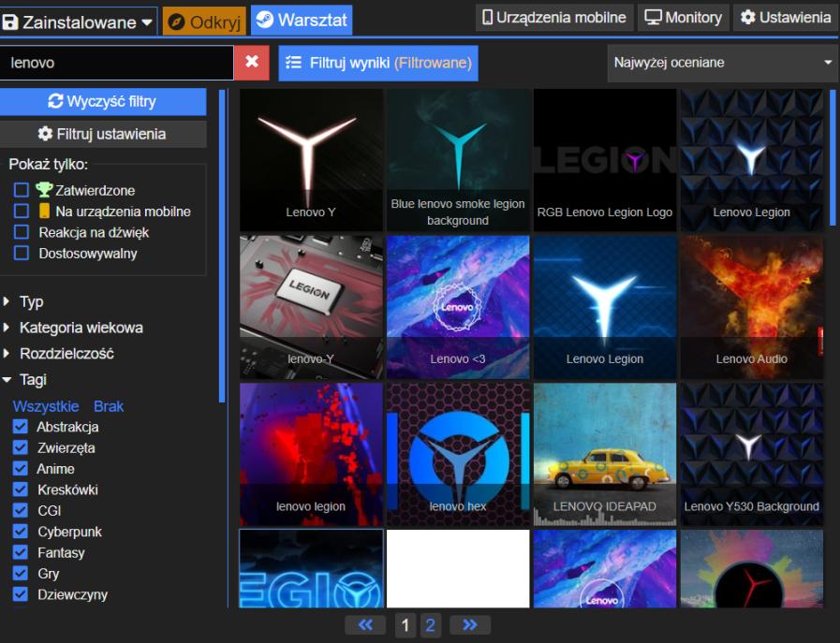Image resolution: width=840 pixels, height=643 pixels.
Task: Toggle the Reakcja na dźwięk checkbox
Action: tap(22, 232)
